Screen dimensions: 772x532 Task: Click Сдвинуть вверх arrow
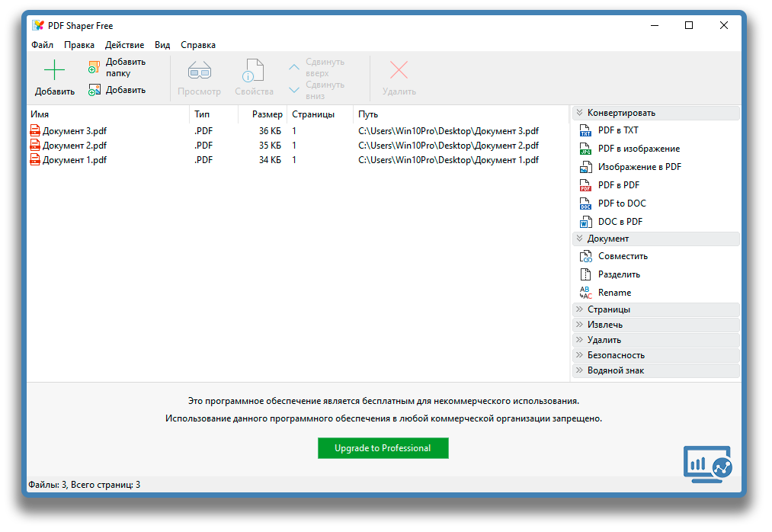tap(294, 67)
